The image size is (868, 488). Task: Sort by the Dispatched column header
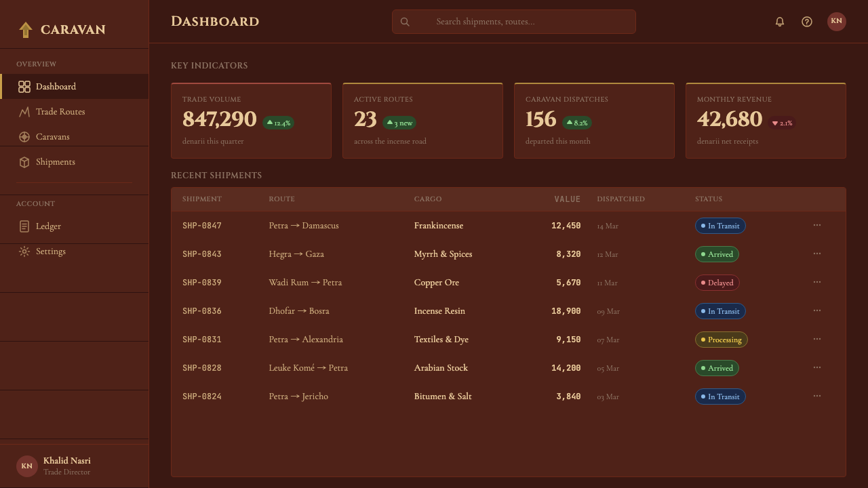point(621,199)
